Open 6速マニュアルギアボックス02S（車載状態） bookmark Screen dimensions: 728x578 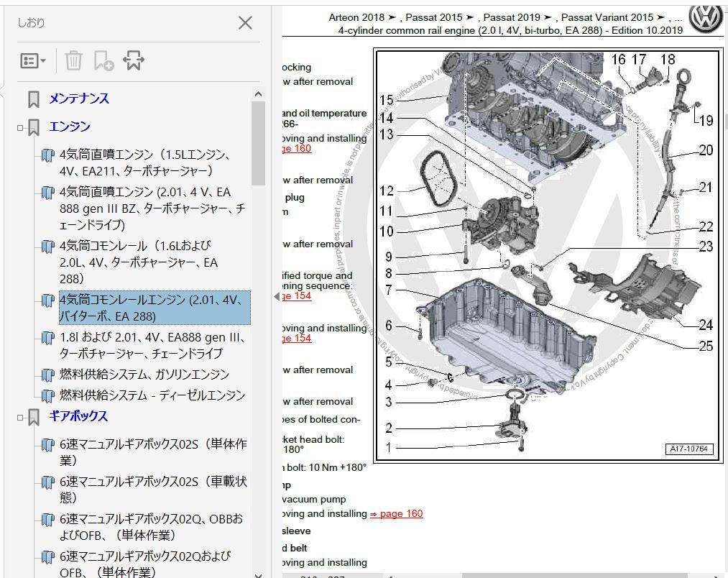click(153, 490)
